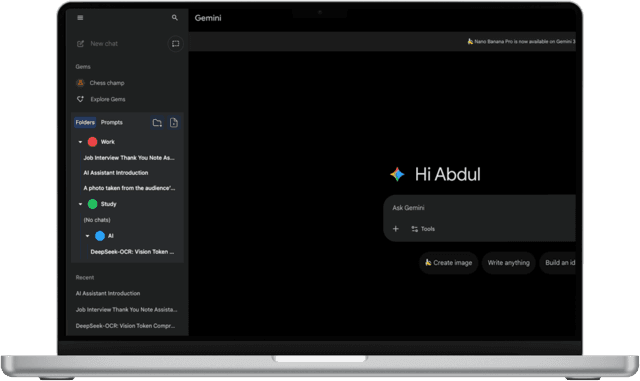640x381 pixels.
Task: Open the Tools menu
Action: pyautogui.click(x=423, y=229)
